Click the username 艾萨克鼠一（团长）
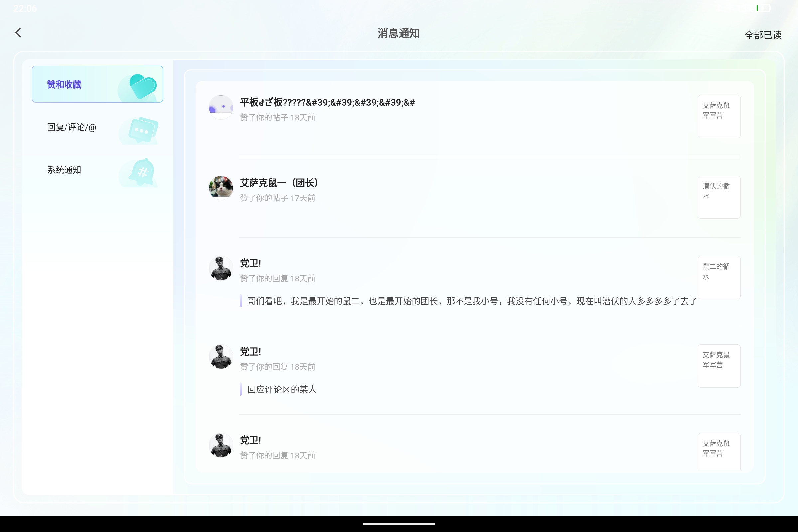 coord(279,183)
